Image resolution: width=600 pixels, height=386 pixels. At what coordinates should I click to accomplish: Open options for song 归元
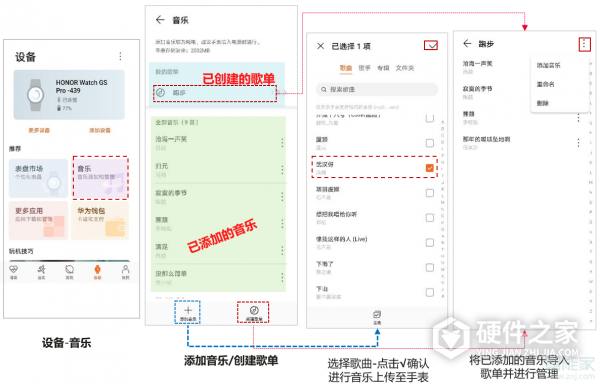point(282,170)
